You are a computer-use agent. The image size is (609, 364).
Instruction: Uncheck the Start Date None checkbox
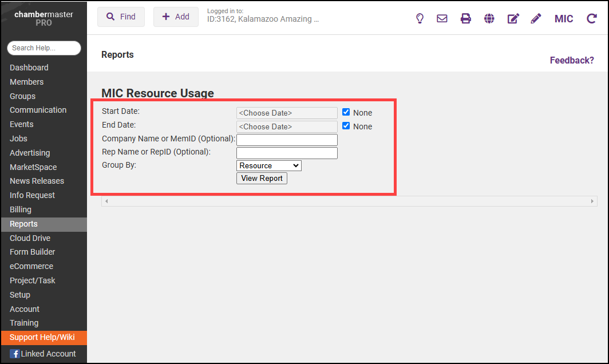tap(346, 112)
